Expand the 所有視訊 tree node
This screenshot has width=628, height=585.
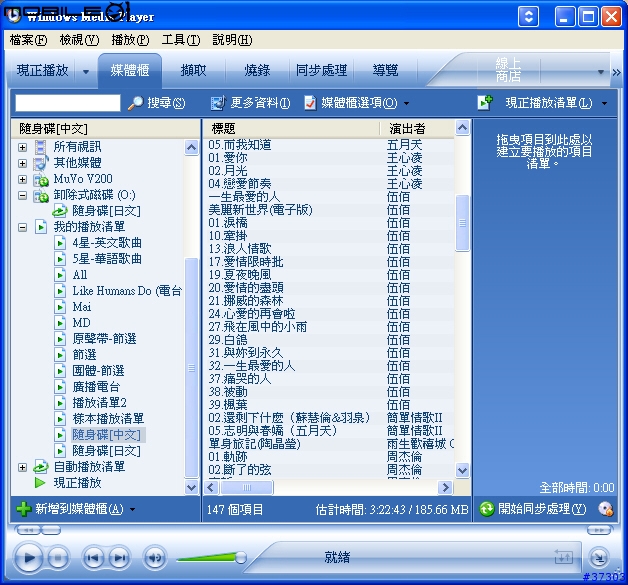tap(22, 147)
